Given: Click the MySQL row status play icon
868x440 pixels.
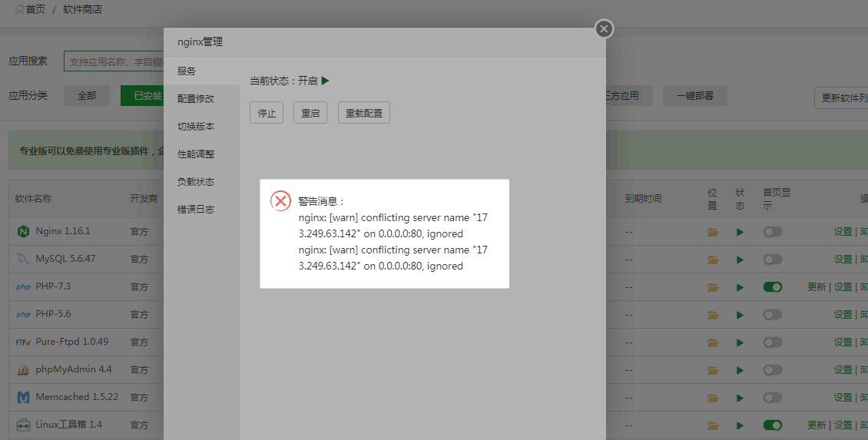Looking at the screenshot, I should click(x=740, y=260).
